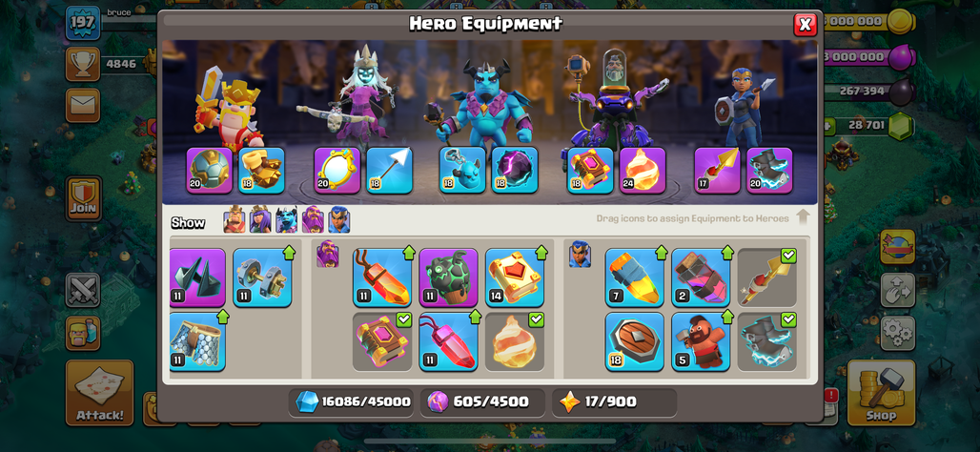Select Royal Champion's Electro Boots equipment slot

pyautogui.click(x=769, y=171)
